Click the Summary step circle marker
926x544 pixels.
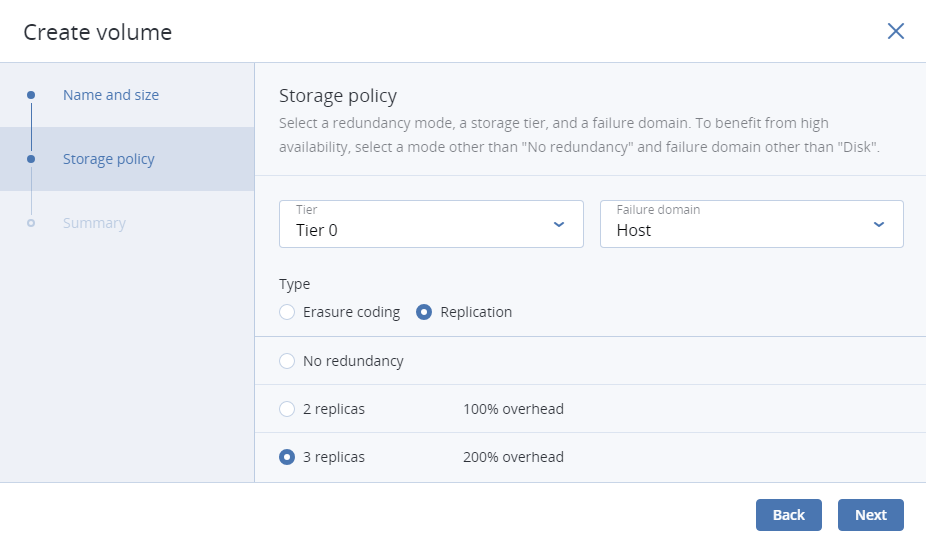click(x=31, y=223)
